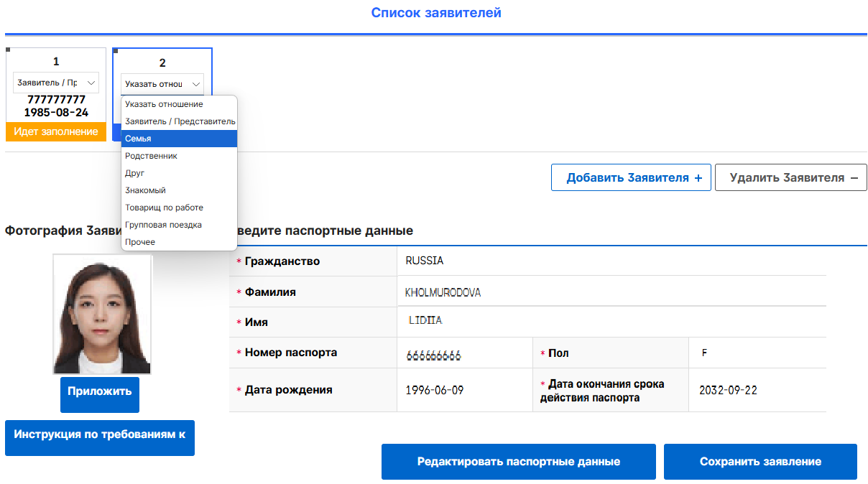Attach photo with 'Приложить' button
Viewport: 868px width, 484px height.
[x=100, y=394]
